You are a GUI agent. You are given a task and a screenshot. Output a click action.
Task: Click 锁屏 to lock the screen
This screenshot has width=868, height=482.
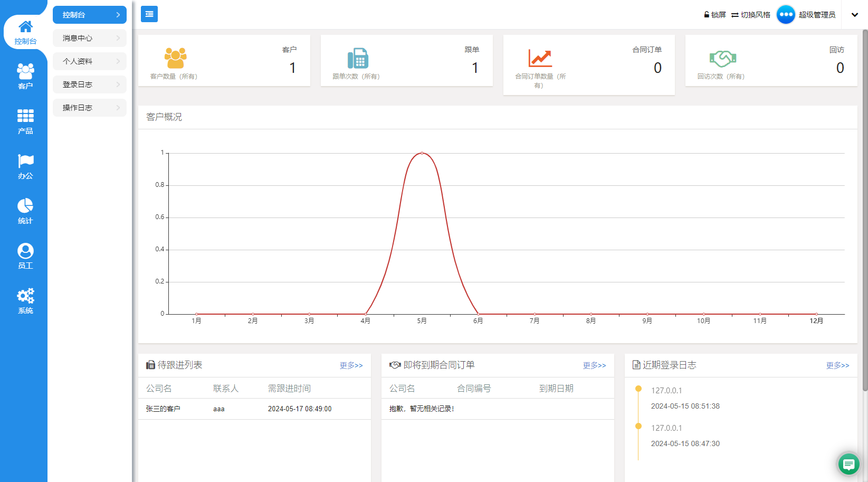pyautogui.click(x=715, y=15)
